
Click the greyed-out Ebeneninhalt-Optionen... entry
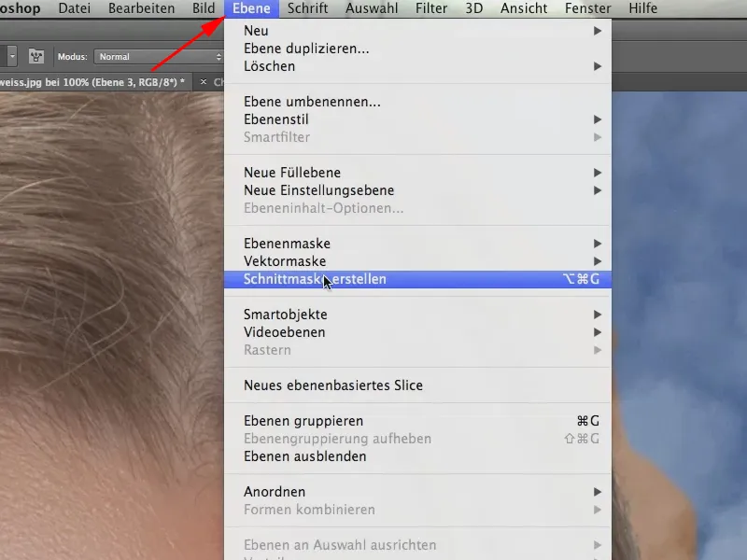(x=417, y=208)
